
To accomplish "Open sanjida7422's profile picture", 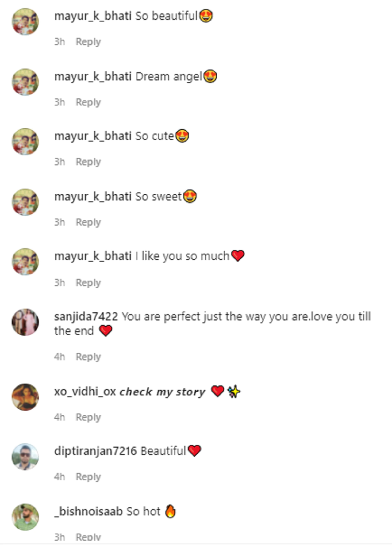I will 25,322.
